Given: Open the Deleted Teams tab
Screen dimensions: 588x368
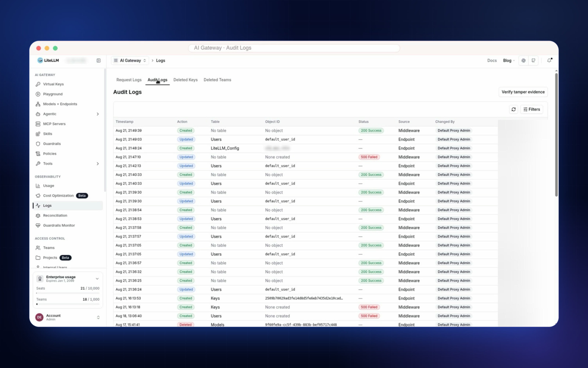Looking at the screenshot, I should pyautogui.click(x=217, y=80).
